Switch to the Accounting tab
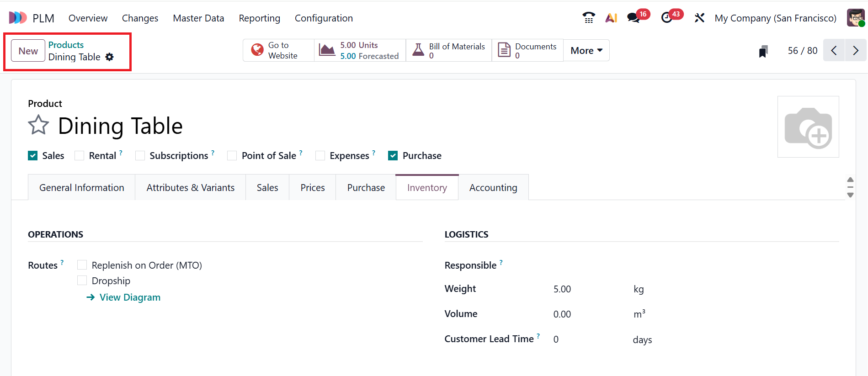This screenshot has height=376, width=868. pyautogui.click(x=493, y=188)
